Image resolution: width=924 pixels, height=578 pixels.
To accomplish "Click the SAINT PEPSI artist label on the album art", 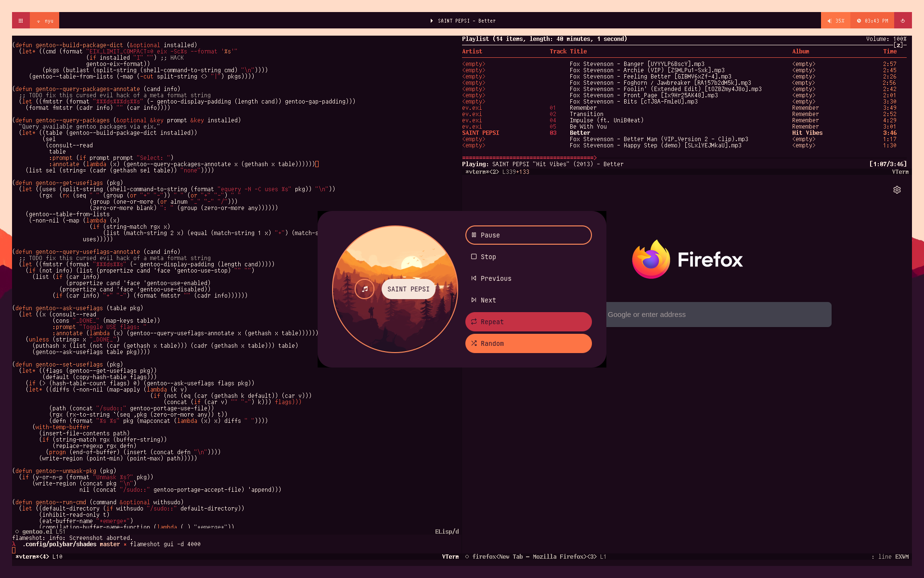I will [x=409, y=289].
